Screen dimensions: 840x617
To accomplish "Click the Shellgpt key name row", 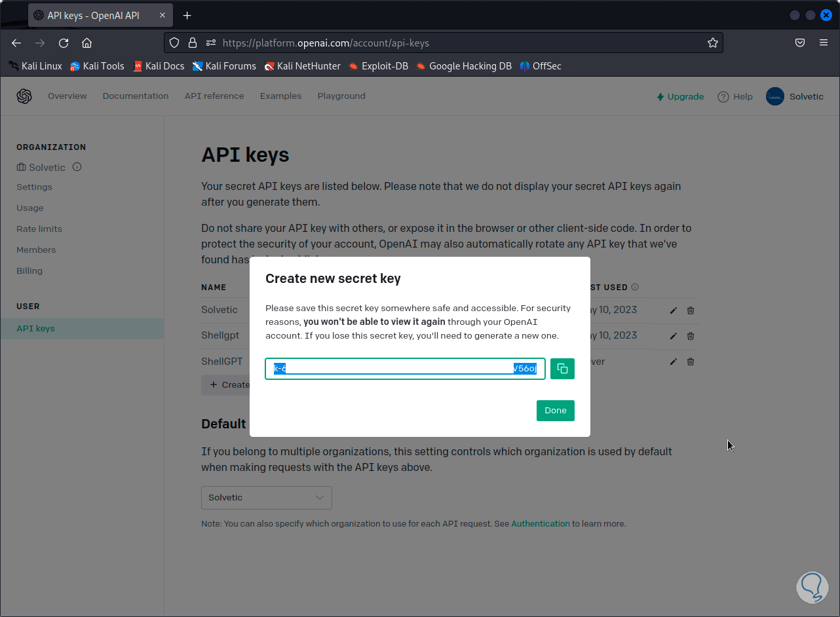I will coord(220,335).
